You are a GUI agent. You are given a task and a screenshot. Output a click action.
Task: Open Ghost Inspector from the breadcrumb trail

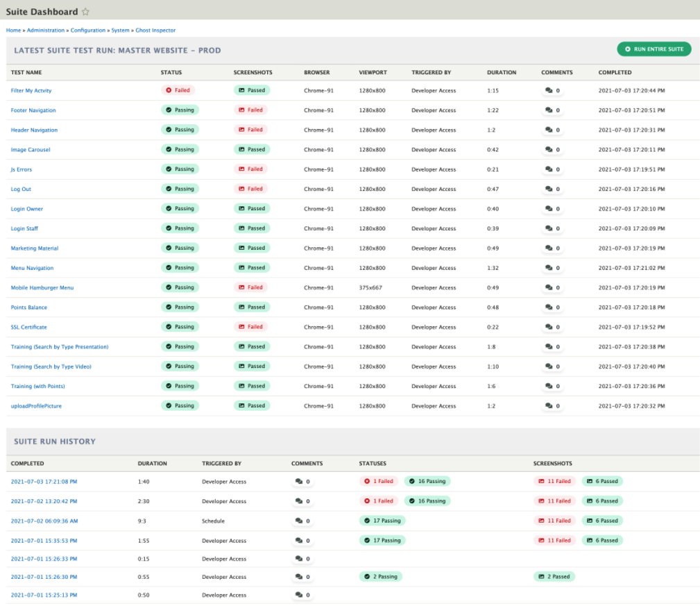155,30
